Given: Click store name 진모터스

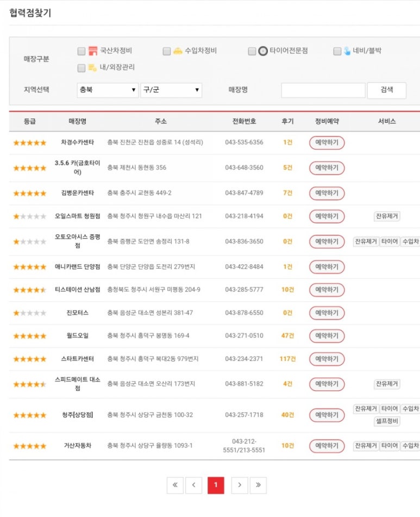Looking at the screenshot, I should click(x=77, y=313).
